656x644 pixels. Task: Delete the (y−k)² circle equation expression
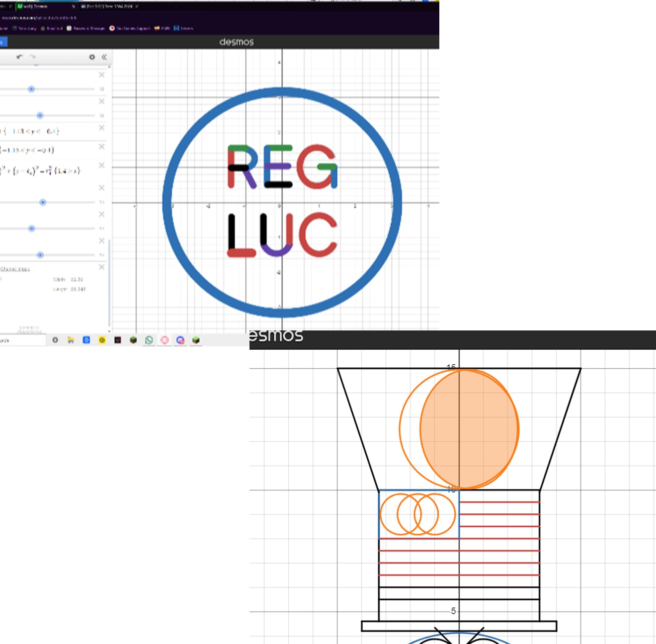(x=101, y=165)
